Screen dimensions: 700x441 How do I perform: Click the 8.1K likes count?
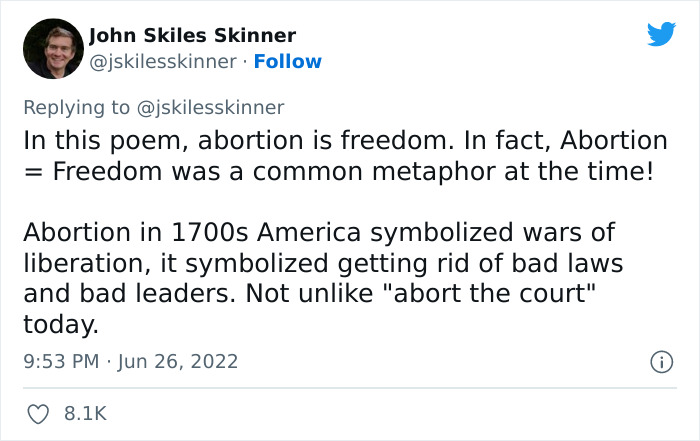click(85, 412)
